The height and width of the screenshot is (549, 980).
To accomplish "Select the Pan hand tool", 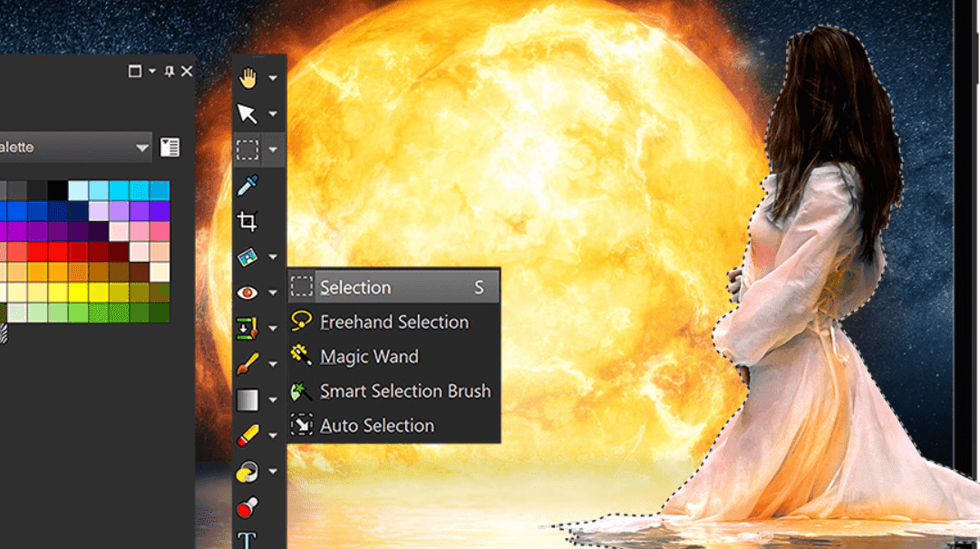I will pyautogui.click(x=247, y=78).
